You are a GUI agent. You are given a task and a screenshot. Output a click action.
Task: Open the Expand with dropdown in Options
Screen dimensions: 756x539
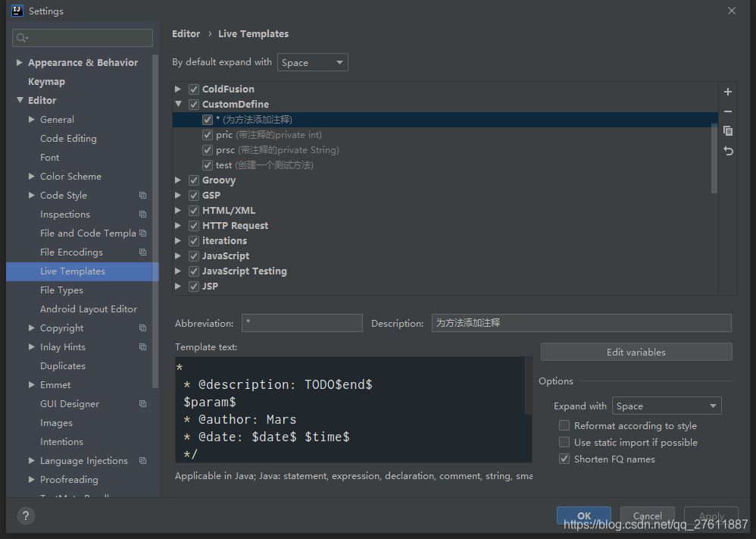tap(667, 406)
